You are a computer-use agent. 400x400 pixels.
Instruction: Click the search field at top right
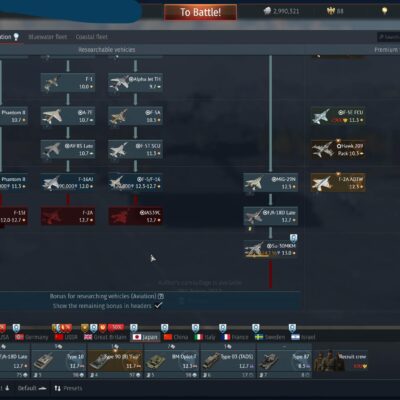point(389,37)
